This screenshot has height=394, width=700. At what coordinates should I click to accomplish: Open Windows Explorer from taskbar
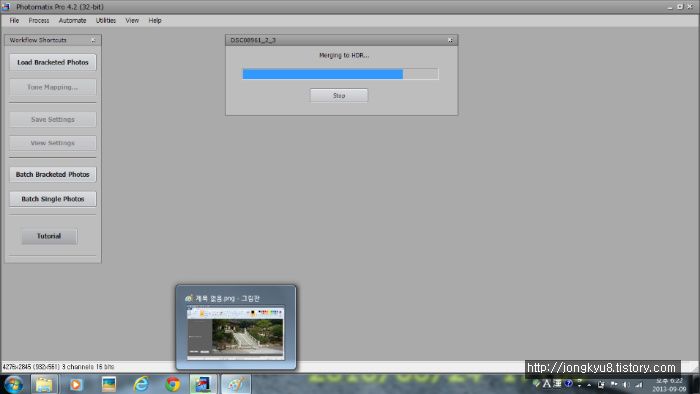pos(44,384)
